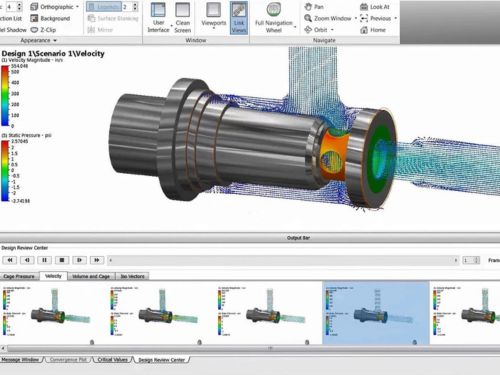This screenshot has height=375, width=500.
Task: Open the User Interface options
Action: point(158,18)
